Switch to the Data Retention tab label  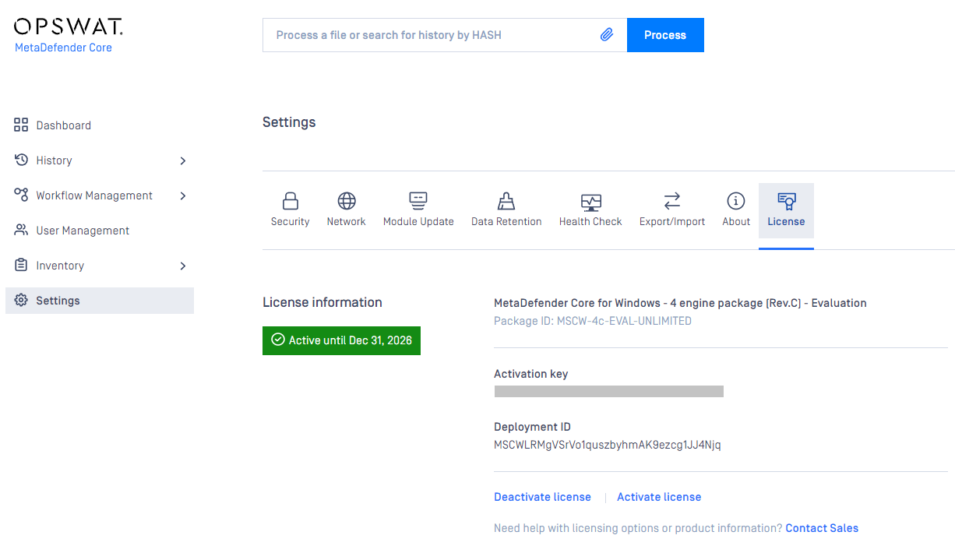point(506,222)
